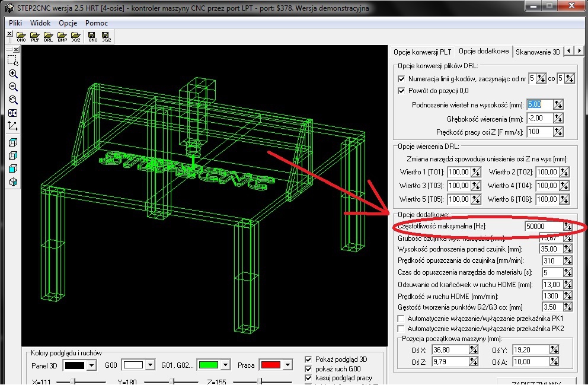Adjust spinner for Wiertło 6 [T06]
Viewport: 588px width, 385px height.
point(564,199)
